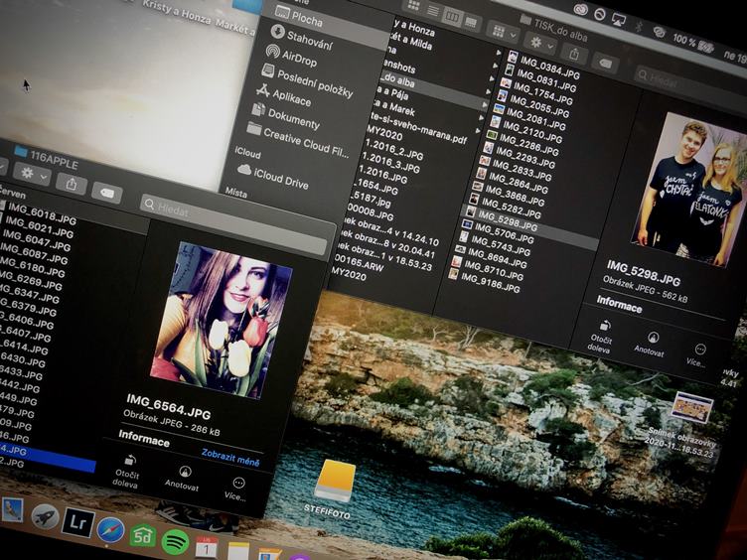The width and height of the screenshot is (747, 560).
Task: Click the iCloud Drive cloud icon
Action: click(244, 169)
